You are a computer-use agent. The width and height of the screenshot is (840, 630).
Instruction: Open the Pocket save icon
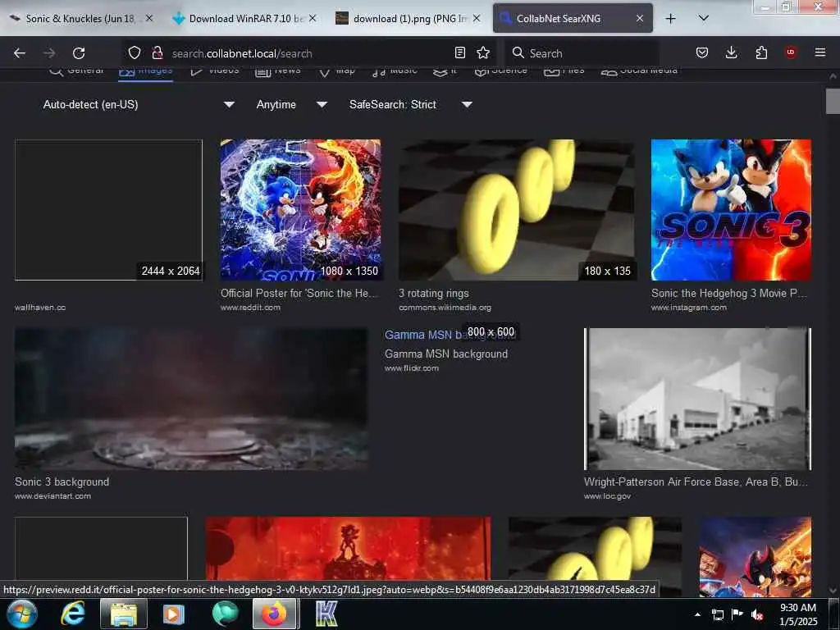click(x=702, y=52)
